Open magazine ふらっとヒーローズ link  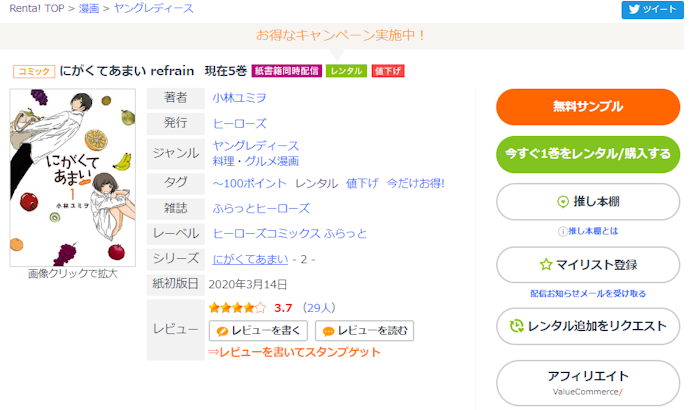(261, 209)
